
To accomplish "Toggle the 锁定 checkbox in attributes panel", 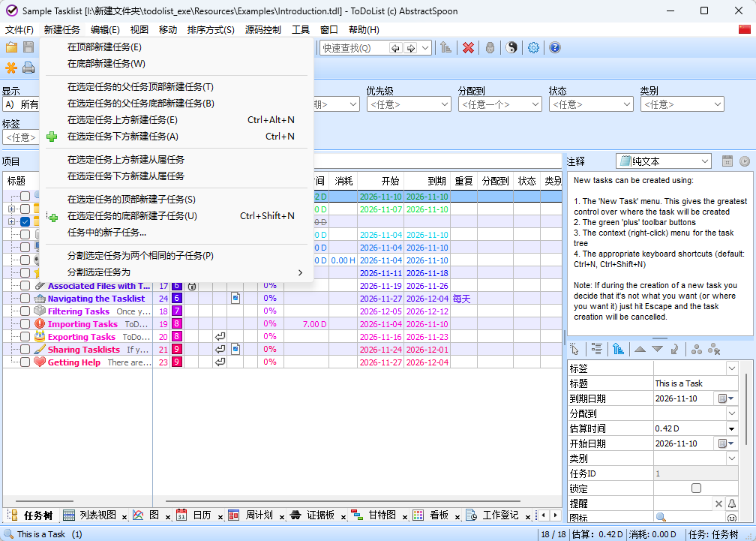I will [696, 488].
